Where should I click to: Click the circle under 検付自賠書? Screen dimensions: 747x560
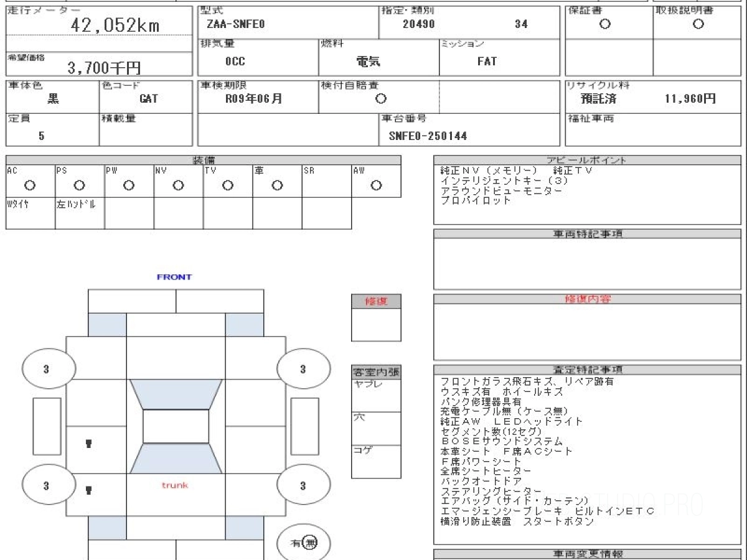(x=381, y=98)
